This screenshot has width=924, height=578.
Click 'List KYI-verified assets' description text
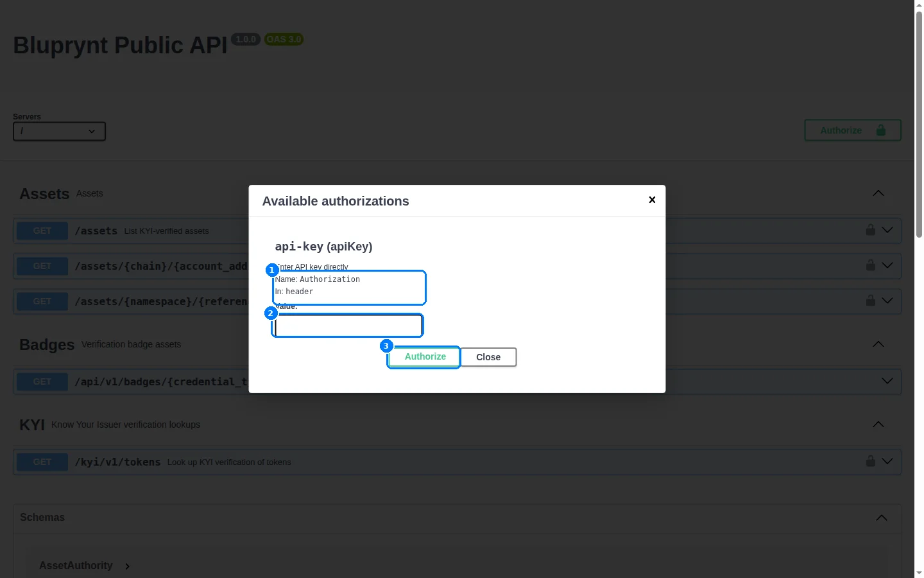point(166,231)
